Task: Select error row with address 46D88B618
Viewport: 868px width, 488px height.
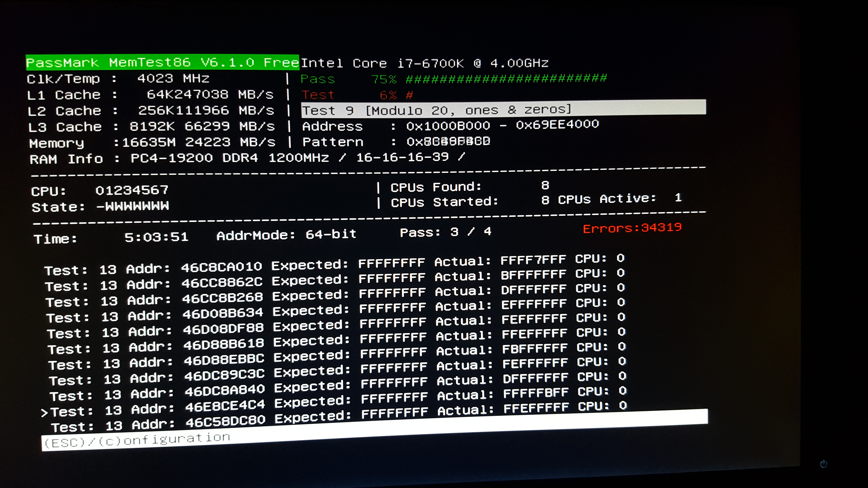Action: tap(337, 340)
